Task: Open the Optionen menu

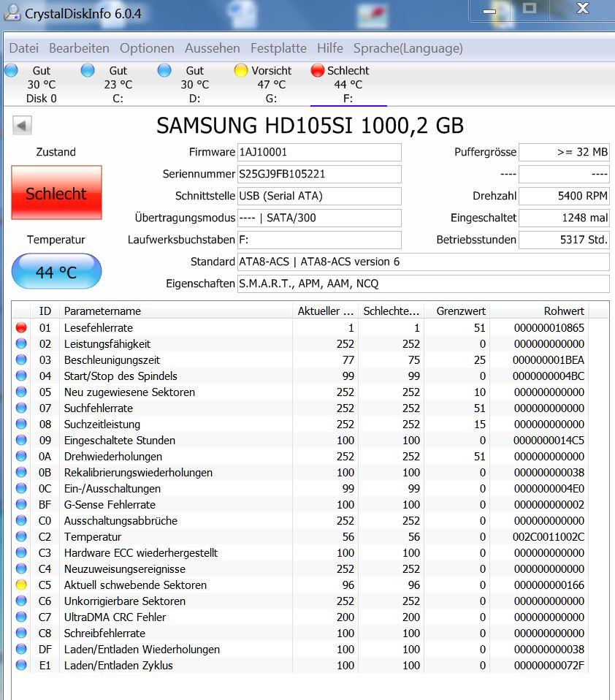Action: [147, 48]
